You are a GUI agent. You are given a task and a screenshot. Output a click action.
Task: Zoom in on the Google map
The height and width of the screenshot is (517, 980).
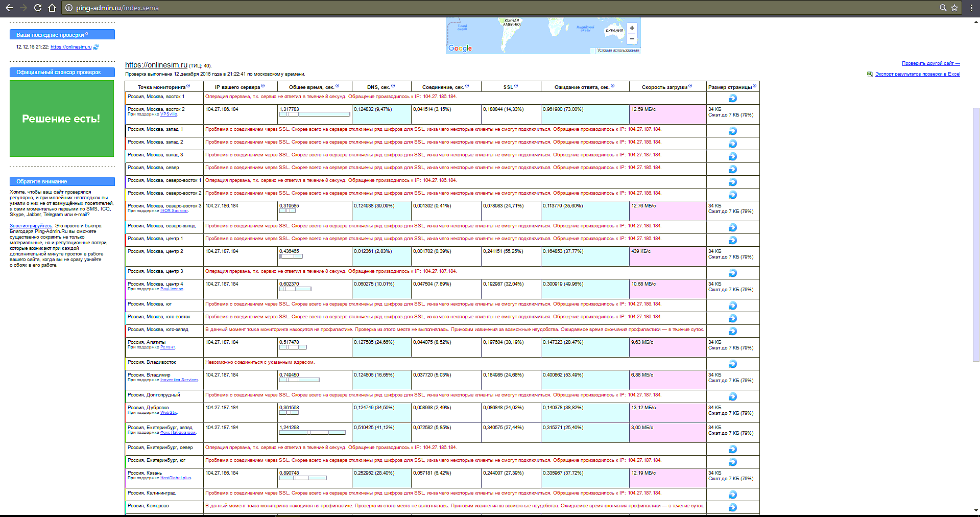tap(632, 28)
